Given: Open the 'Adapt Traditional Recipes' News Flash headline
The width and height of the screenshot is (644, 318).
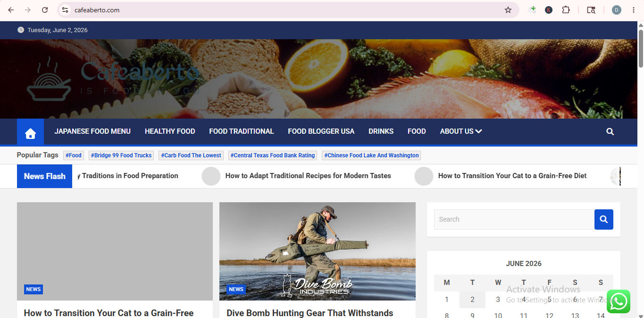Looking at the screenshot, I should 308,176.
